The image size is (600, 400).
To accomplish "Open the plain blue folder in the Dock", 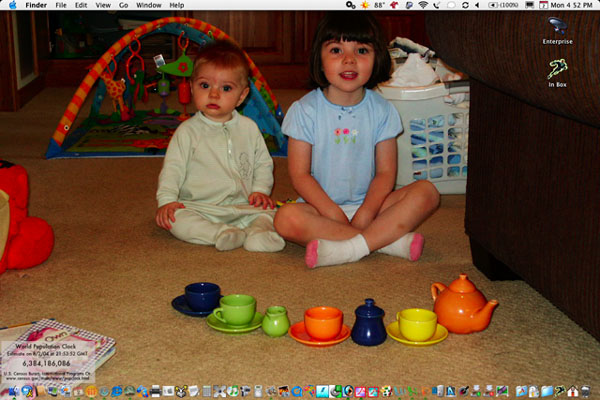I will (x=547, y=391).
